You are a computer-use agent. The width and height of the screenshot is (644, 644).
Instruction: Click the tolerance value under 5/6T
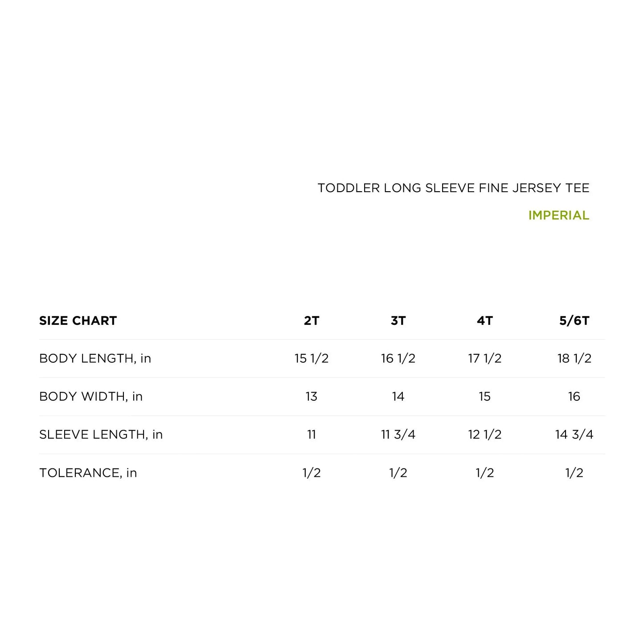(x=574, y=473)
